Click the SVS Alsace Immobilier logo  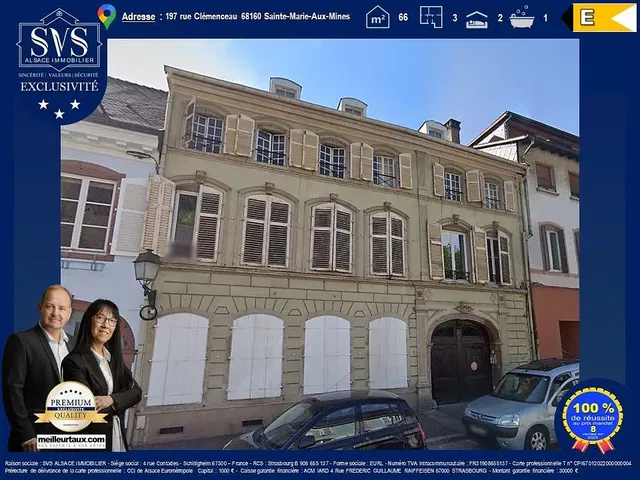click(59, 46)
